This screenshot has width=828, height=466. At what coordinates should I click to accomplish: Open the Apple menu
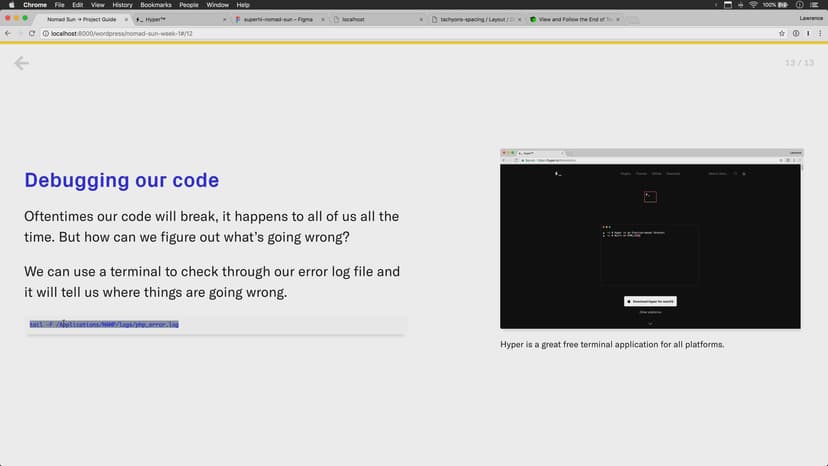[12, 5]
